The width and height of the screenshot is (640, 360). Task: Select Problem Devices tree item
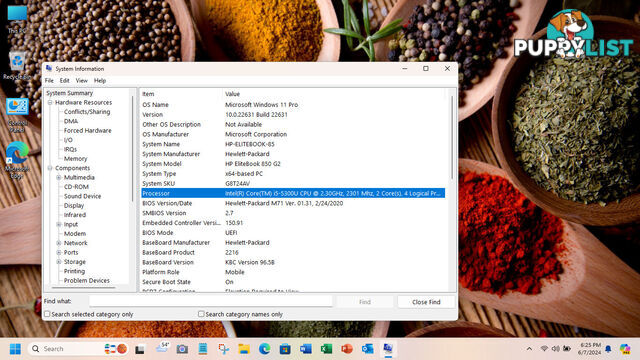tap(87, 281)
